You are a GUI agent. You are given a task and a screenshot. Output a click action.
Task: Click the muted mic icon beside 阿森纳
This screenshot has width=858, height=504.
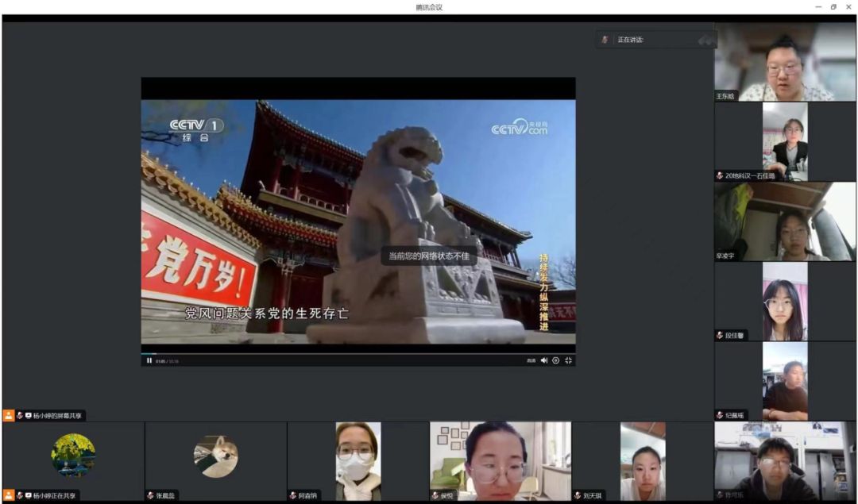[292, 496]
